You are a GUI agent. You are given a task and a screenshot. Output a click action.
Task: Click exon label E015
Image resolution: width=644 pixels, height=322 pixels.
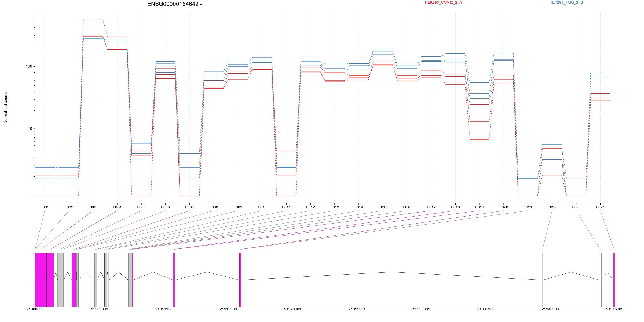383,207
